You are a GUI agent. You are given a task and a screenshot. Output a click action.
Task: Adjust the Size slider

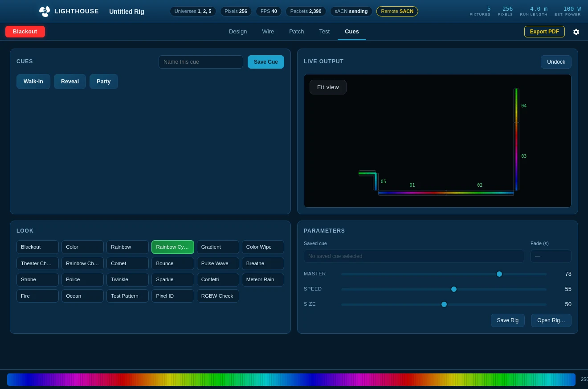[444, 304]
